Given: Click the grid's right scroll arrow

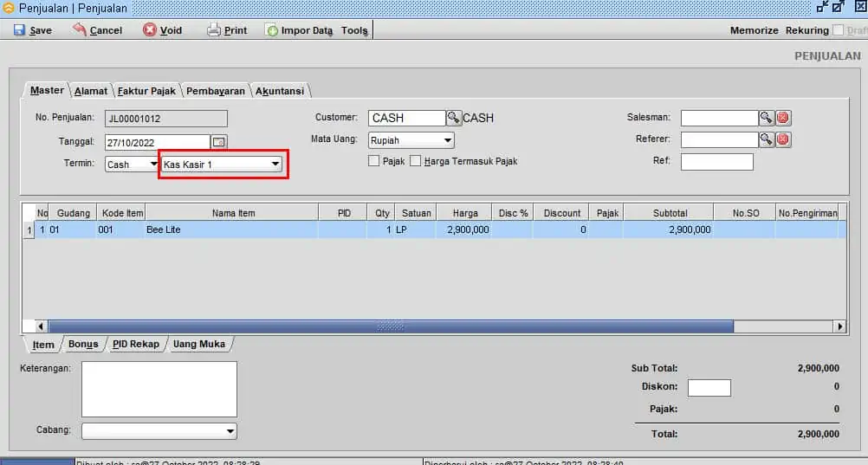Looking at the screenshot, I should pos(840,326).
